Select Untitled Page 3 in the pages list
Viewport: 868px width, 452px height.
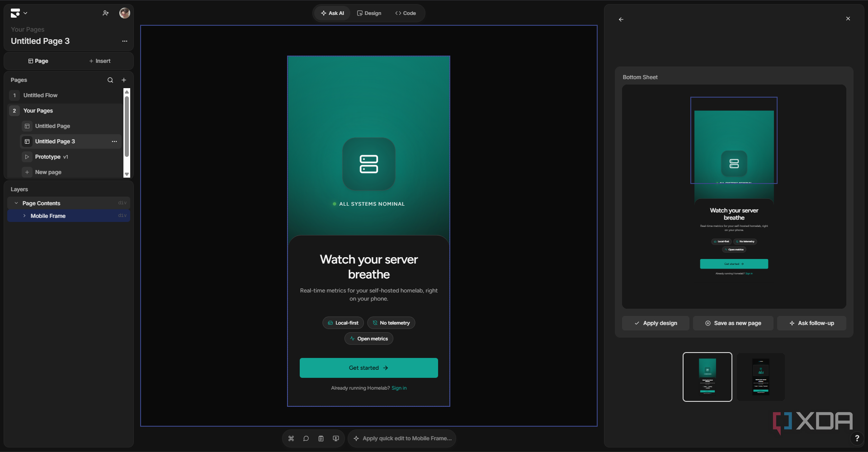[71, 141]
